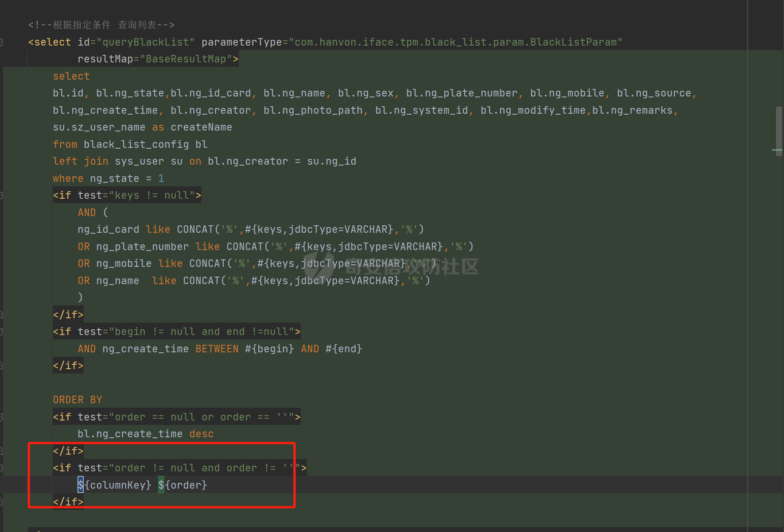Click the "begin != null and end !=null" test
The height and width of the screenshot is (532, 784).
coord(202,332)
